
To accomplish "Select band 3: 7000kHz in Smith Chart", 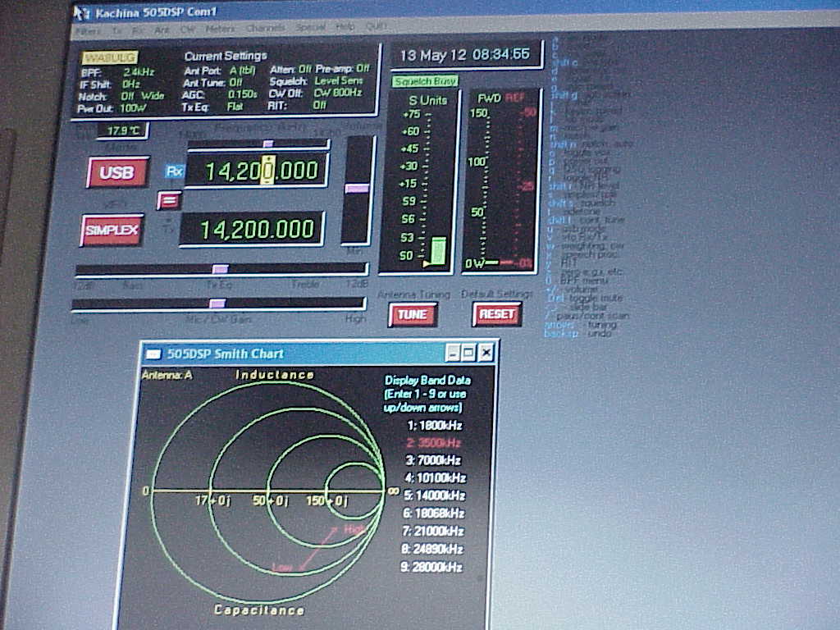I will pyautogui.click(x=433, y=461).
